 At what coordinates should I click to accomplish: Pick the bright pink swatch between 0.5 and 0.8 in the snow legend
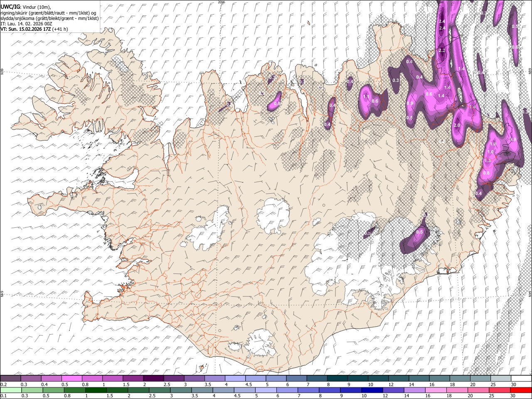72,379
